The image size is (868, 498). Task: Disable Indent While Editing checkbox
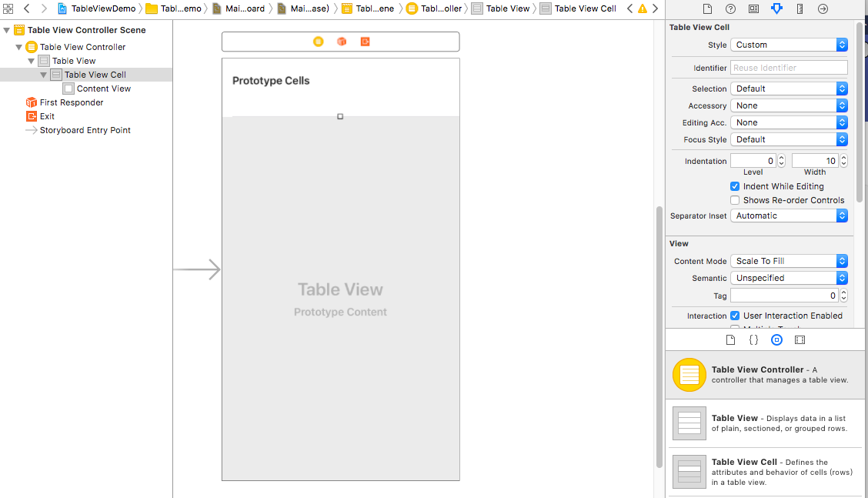point(735,186)
